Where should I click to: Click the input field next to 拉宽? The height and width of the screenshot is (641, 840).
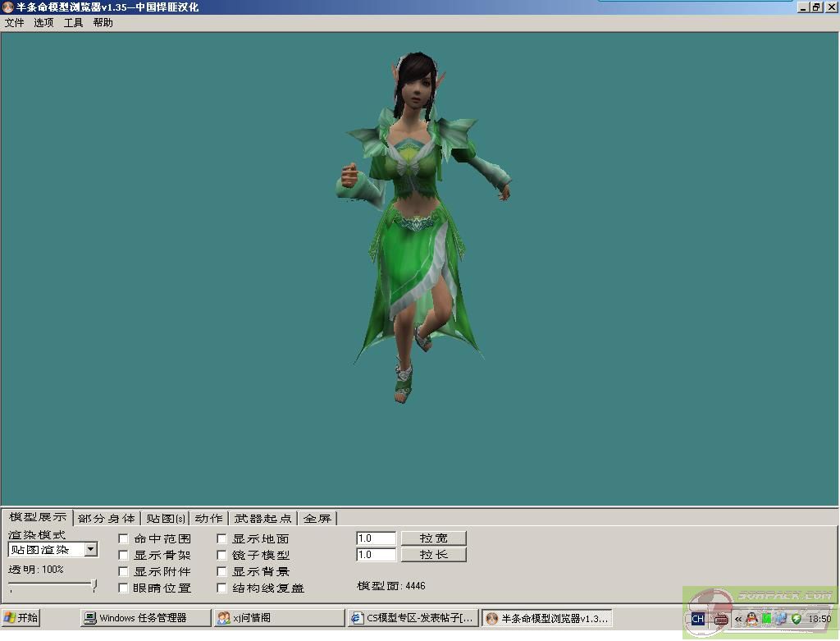(x=376, y=538)
